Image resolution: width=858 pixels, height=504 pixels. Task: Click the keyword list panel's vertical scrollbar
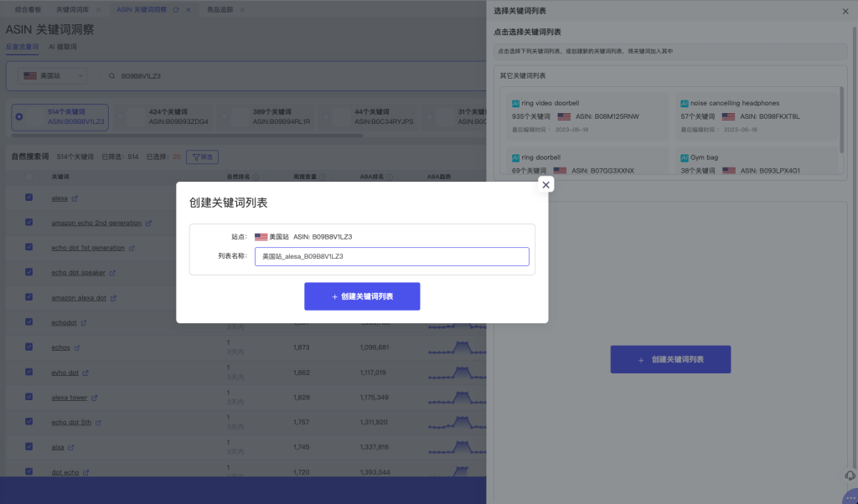[x=841, y=120]
